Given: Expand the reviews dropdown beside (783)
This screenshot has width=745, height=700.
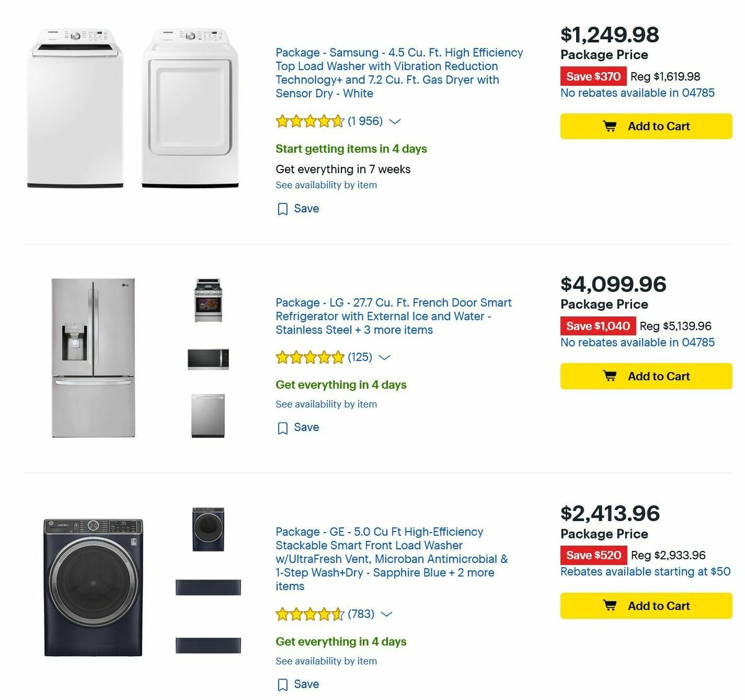Looking at the screenshot, I should click(387, 614).
